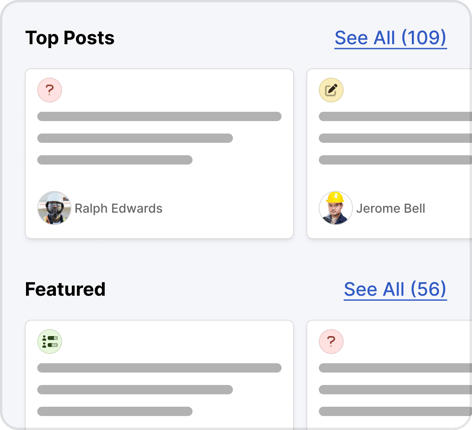
Task: Open See All (56) featured link
Action: pos(395,289)
